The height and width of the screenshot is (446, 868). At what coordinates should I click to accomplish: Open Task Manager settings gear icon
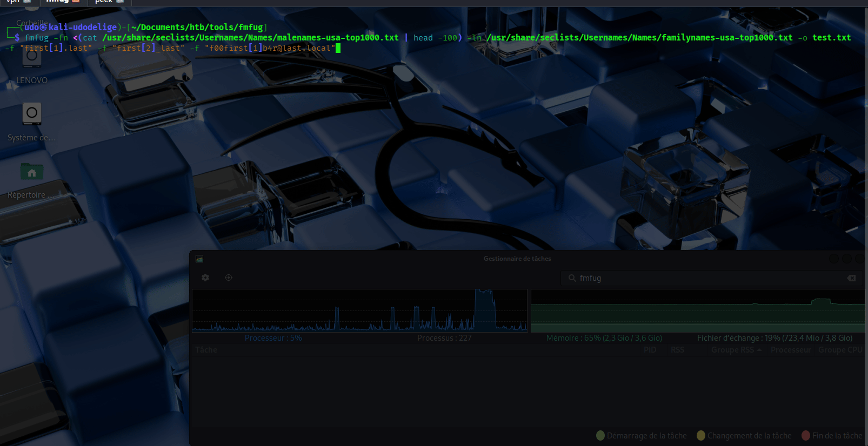(x=205, y=278)
